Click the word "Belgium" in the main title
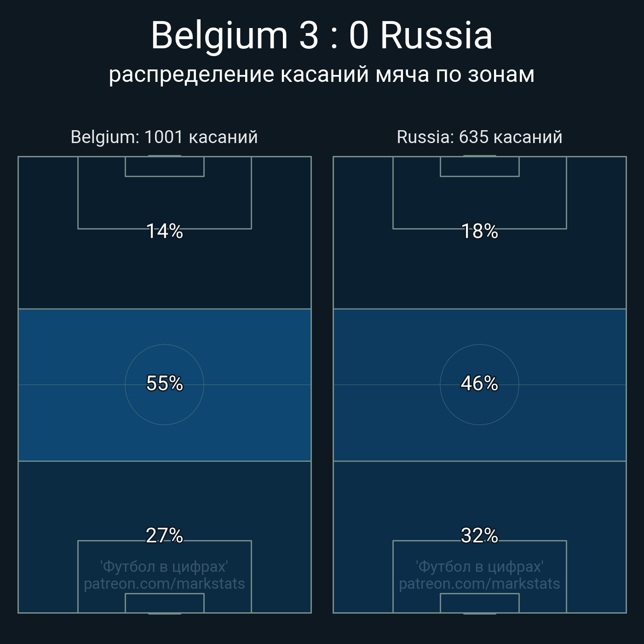The height and width of the screenshot is (644, 644). point(219,35)
